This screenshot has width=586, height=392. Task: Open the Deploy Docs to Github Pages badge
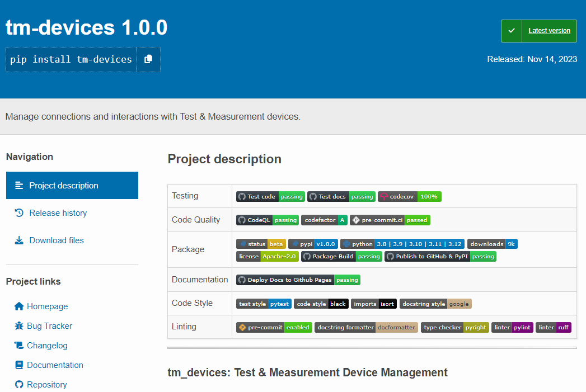(x=298, y=280)
